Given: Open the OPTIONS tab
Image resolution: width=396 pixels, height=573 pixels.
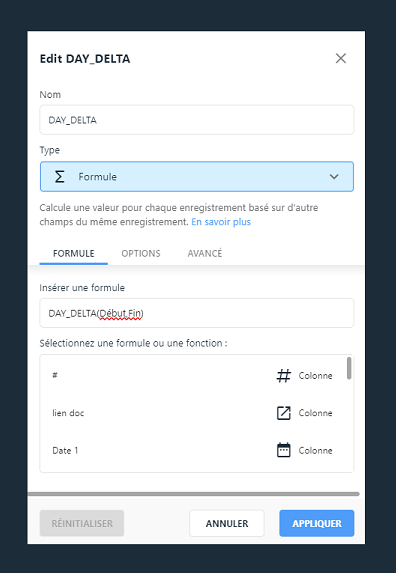Looking at the screenshot, I should [141, 254].
